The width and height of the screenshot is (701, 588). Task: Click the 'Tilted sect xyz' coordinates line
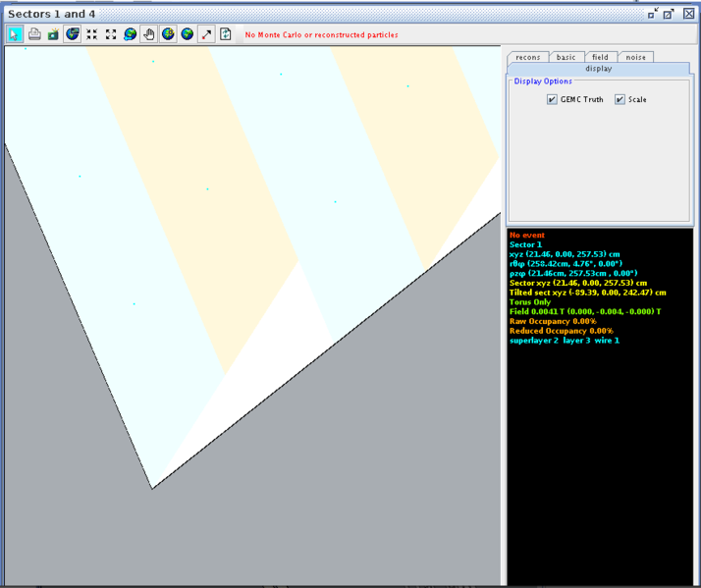point(588,293)
